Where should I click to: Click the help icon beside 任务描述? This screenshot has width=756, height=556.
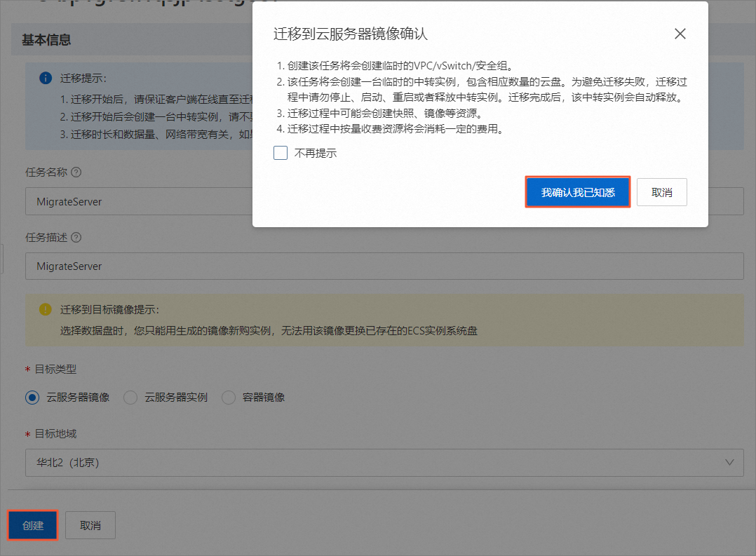tap(76, 237)
